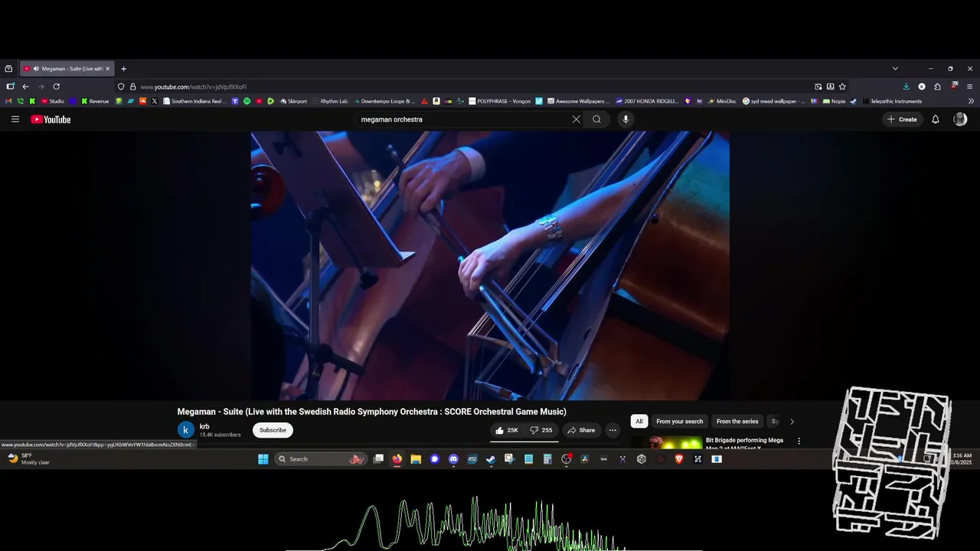Open the Spotify bookmark icon
The image size is (980, 551).
pyautogui.click(x=247, y=101)
